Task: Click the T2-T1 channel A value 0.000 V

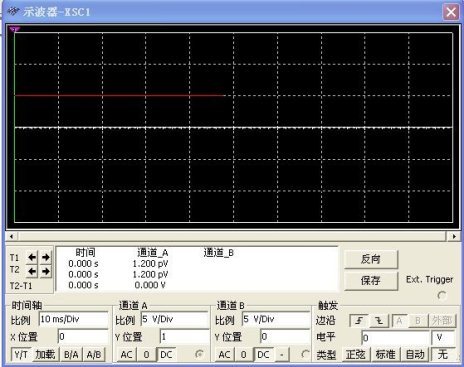Action: point(150,285)
